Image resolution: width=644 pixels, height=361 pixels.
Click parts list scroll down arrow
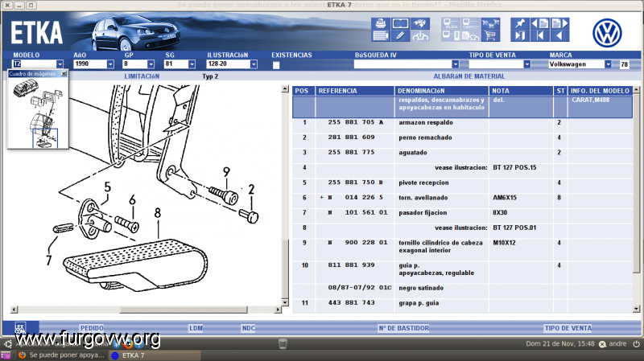(636, 309)
